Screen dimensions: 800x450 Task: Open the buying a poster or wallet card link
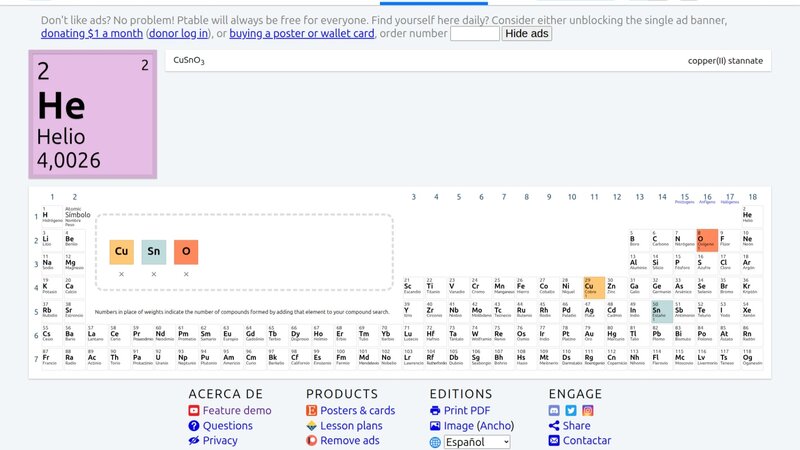[x=301, y=34]
